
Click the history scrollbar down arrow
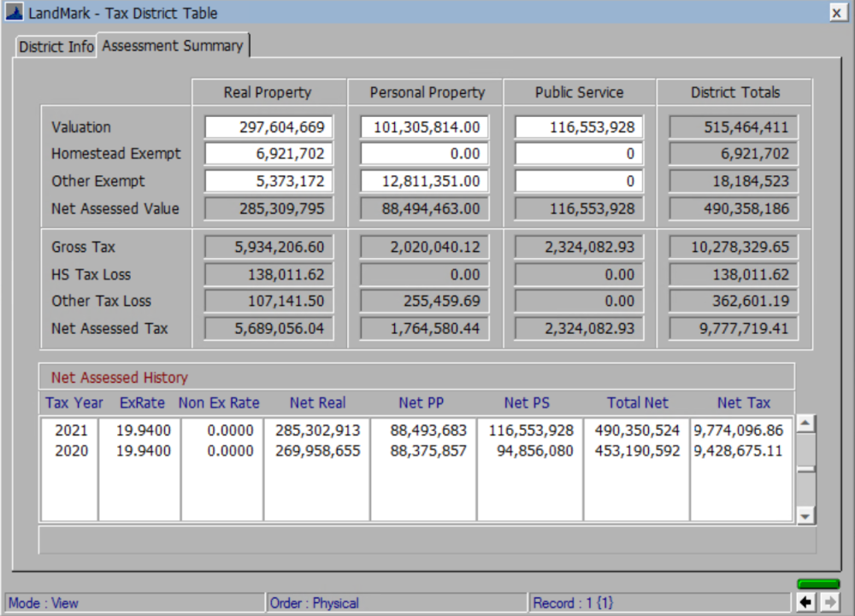[x=806, y=515]
